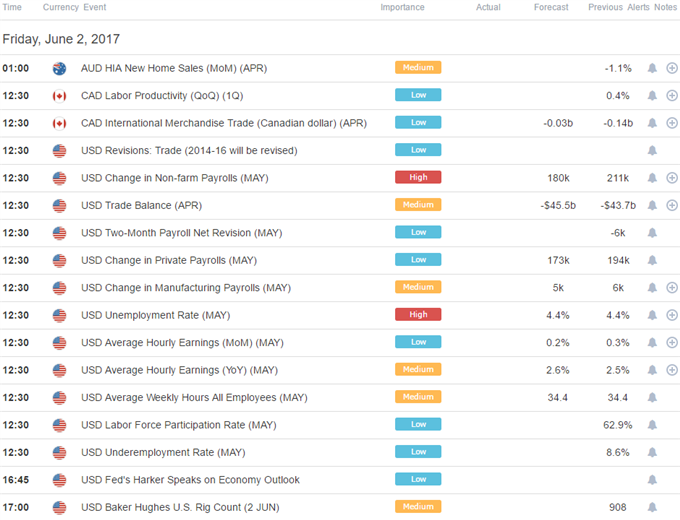Screen dimensions: 680x520
Task: Set alert for Labor Force Participation Rate
Action: point(652,425)
